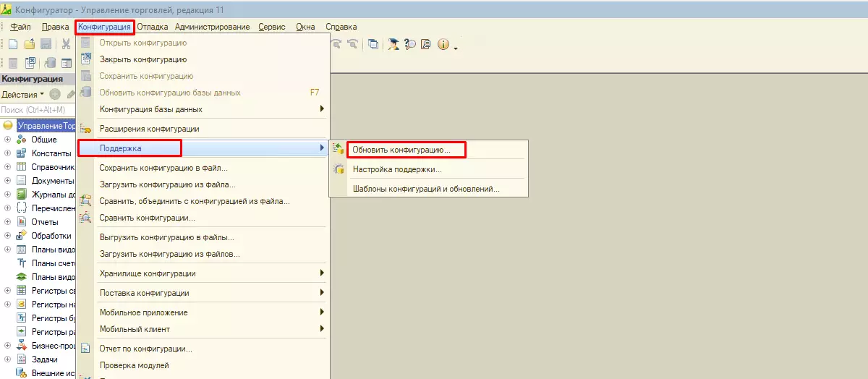Click the Бизнес-процессы tree node icon
The width and height of the screenshot is (868, 379).
[x=22, y=346]
